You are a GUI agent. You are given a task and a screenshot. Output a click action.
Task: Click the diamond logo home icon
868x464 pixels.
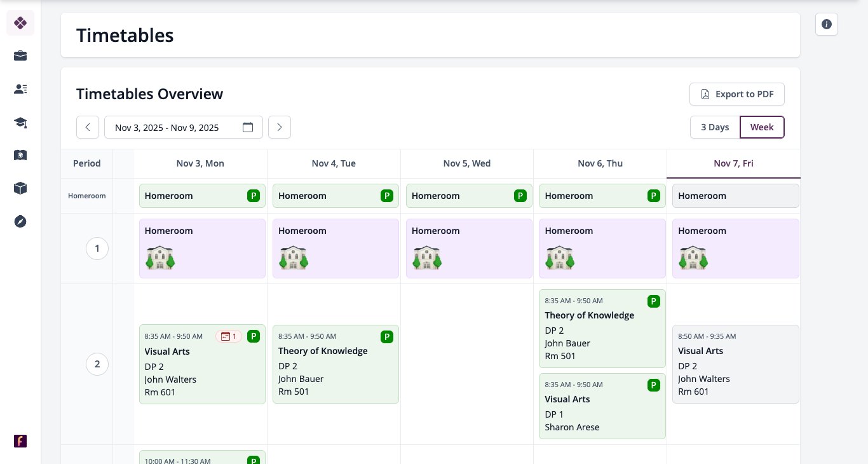20,23
